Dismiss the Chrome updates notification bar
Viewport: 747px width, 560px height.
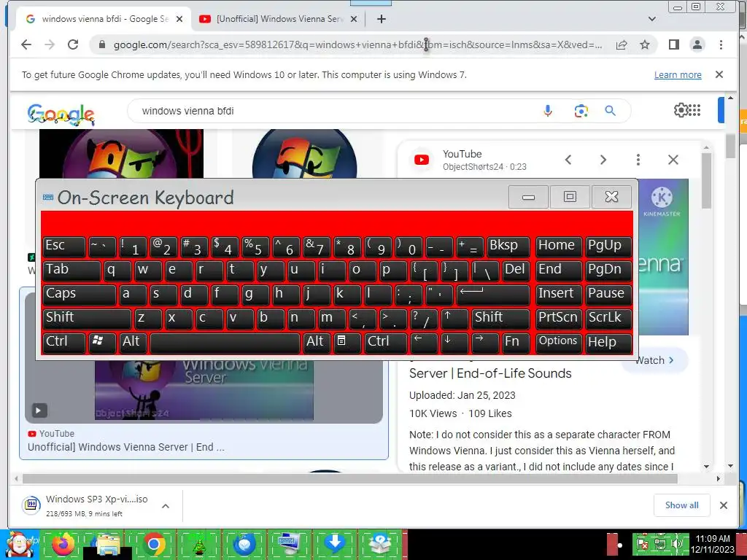[719, 75]
